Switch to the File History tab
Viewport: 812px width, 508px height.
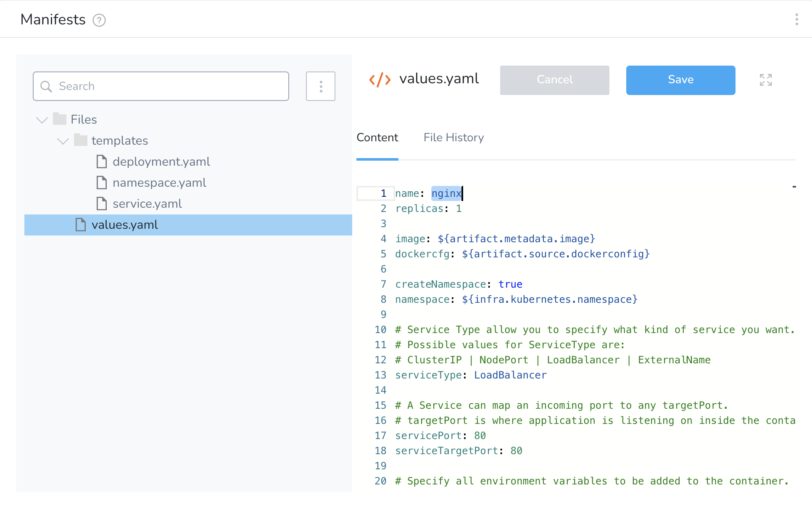453,138
